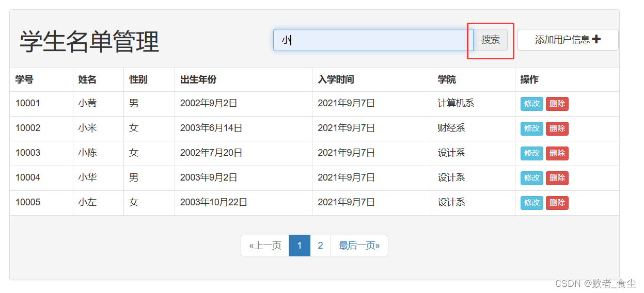Edit student 小左 via 修改

pyautogui.click(x=531, y=203)
